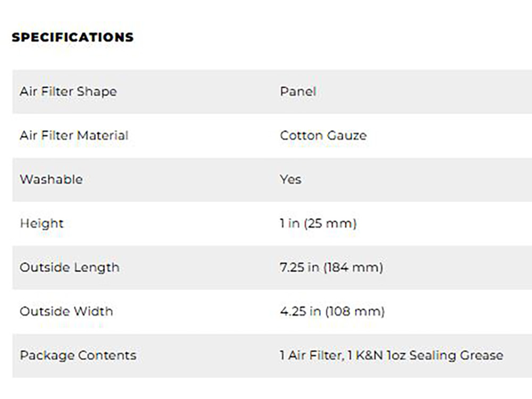
Task: Click the Washable row label
Action: pos(51,179)
